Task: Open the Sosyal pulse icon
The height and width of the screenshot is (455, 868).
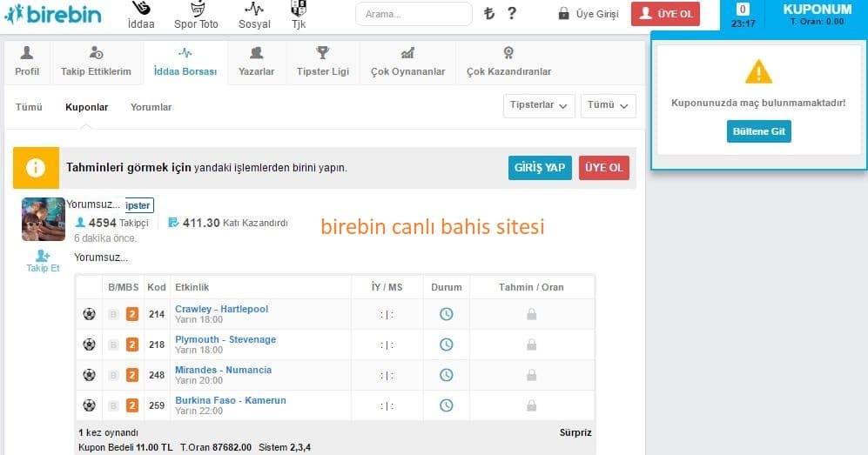Action: 254,10
